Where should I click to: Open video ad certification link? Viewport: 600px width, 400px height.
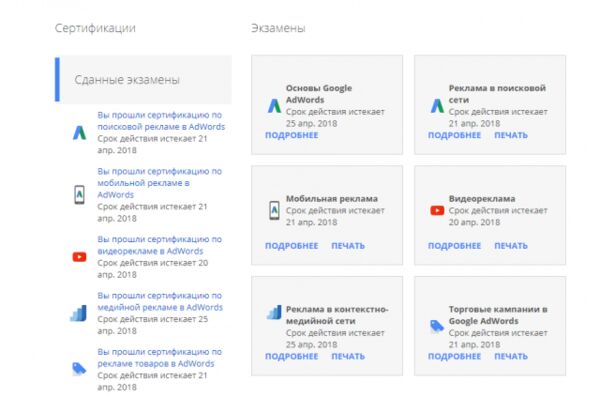(x=160, y=245)
